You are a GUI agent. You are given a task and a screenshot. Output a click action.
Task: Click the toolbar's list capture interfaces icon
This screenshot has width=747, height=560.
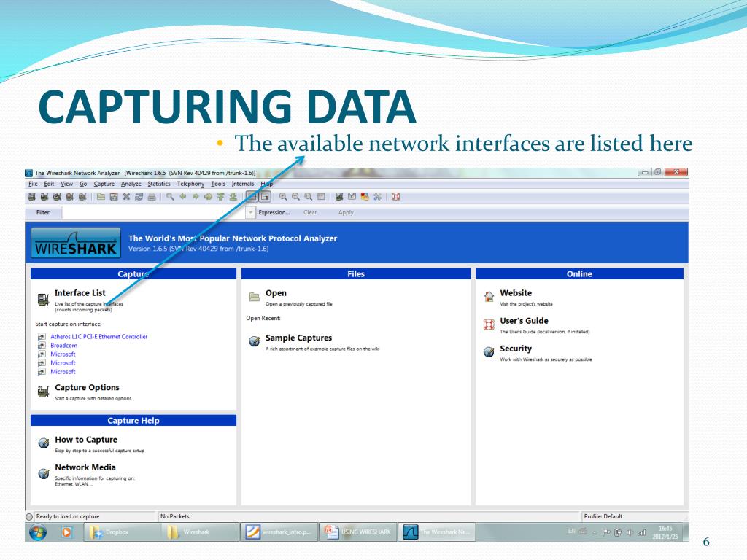tap(32, 197)
